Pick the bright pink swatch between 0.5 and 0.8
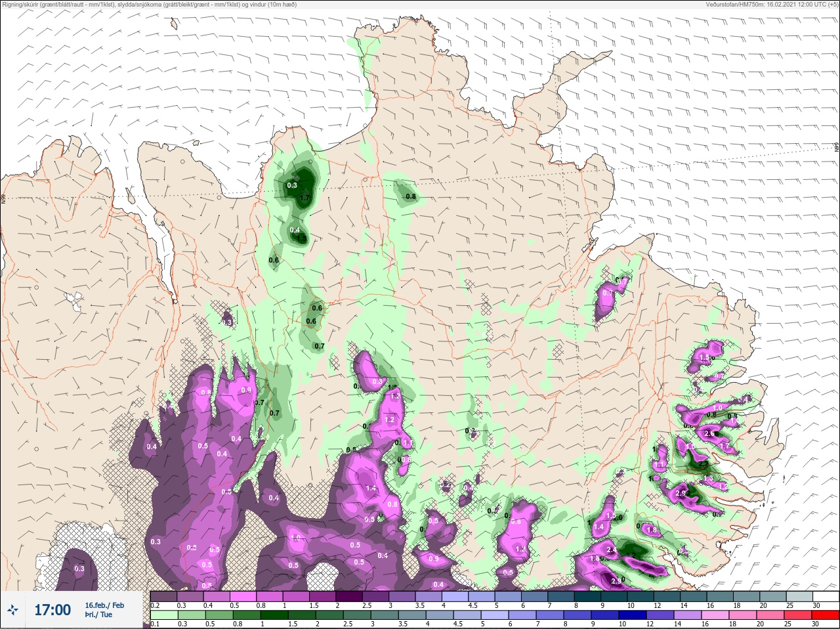Image resolution: width=840 pixels, height=629 pixels. 243,596
